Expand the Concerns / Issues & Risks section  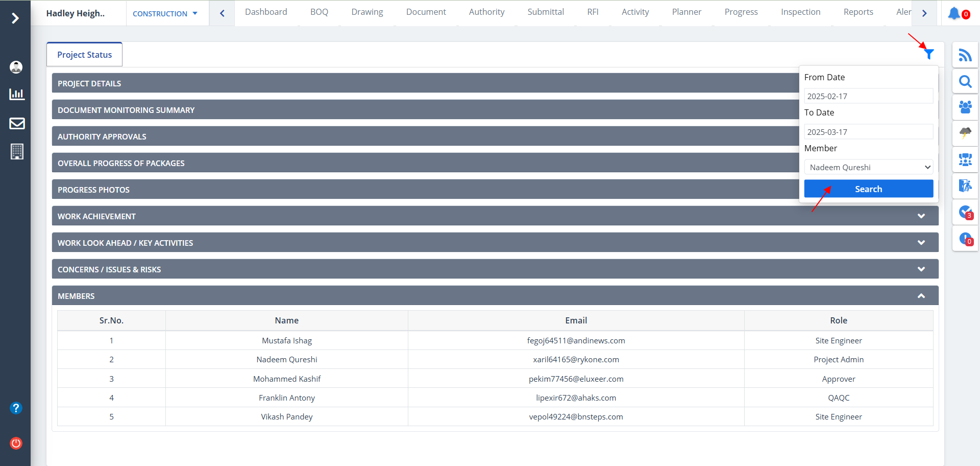[x=921, y=269]
